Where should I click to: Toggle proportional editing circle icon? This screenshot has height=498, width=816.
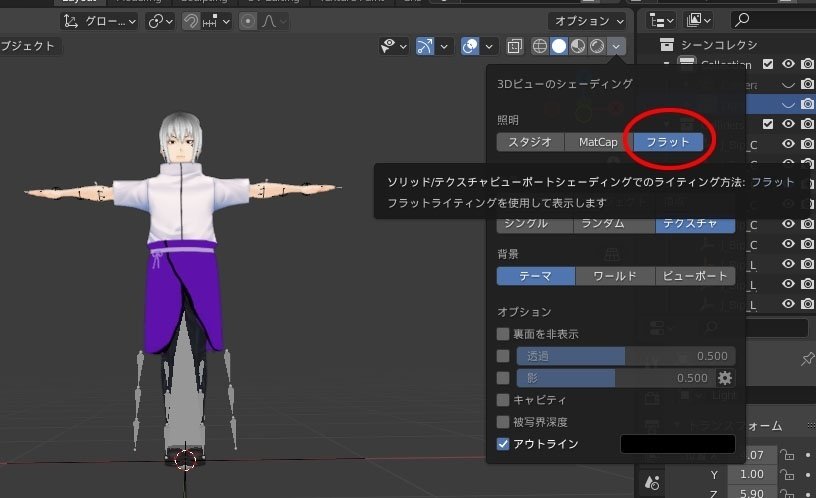(248, 21)
